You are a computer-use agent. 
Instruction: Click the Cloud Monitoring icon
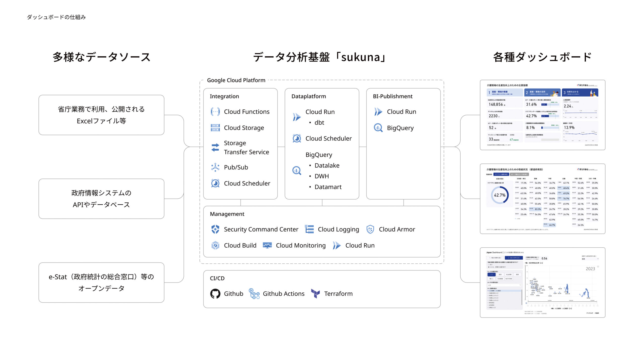[267, 245]
